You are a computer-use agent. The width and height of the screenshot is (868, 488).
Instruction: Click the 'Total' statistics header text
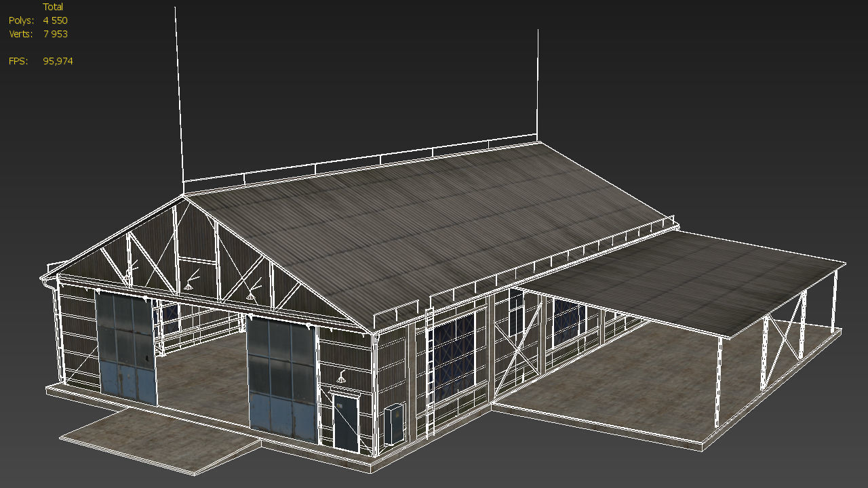coord(53,7)
